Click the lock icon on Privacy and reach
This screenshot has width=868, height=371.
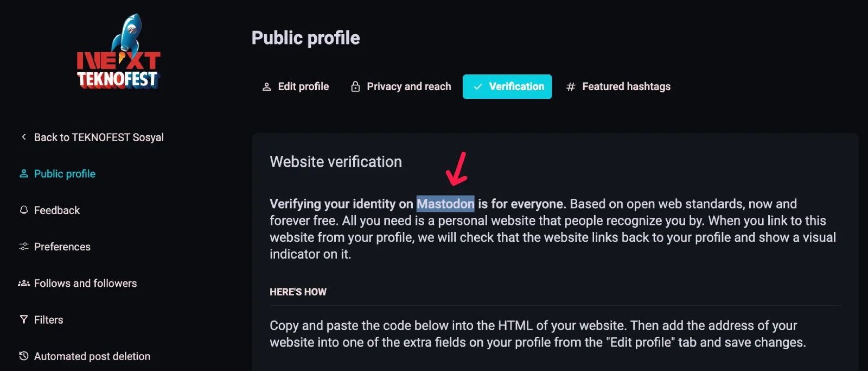tap(355, 86)
